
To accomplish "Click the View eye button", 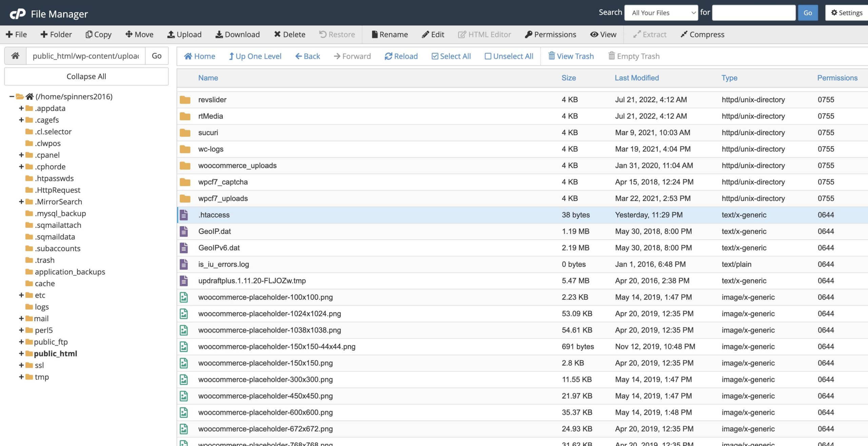I will pyautogui.click(x=603, y=34).
